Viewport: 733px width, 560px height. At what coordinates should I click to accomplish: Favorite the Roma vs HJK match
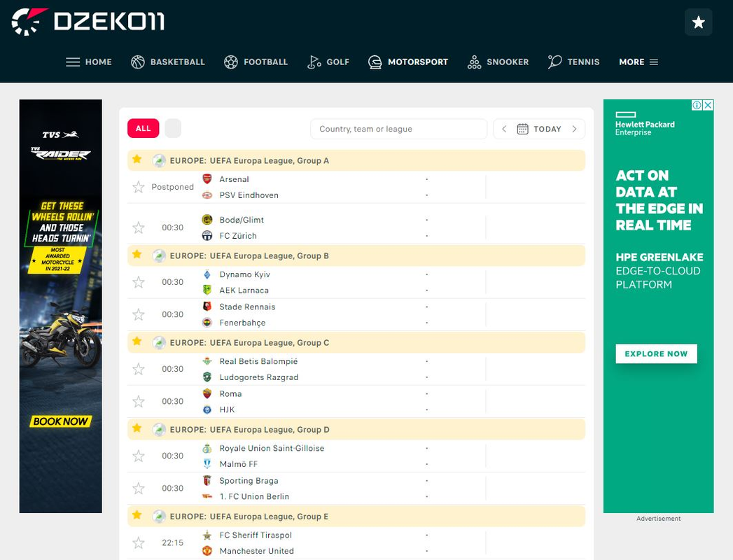[139, 402]
